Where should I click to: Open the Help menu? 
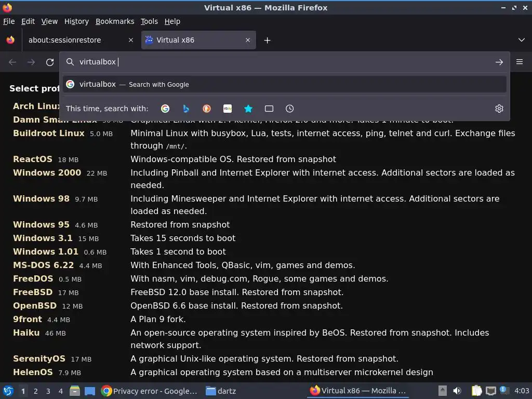[x=172, y=21]
